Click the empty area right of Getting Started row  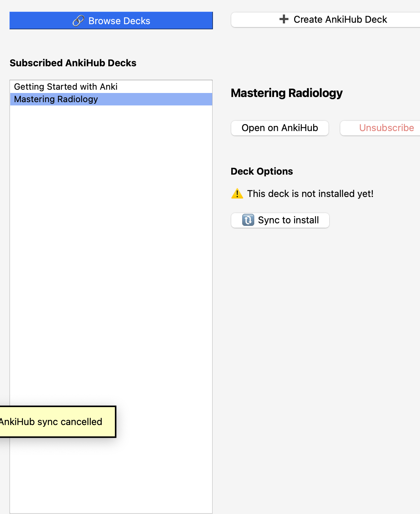pyautogui.click(x=165, y=87)
